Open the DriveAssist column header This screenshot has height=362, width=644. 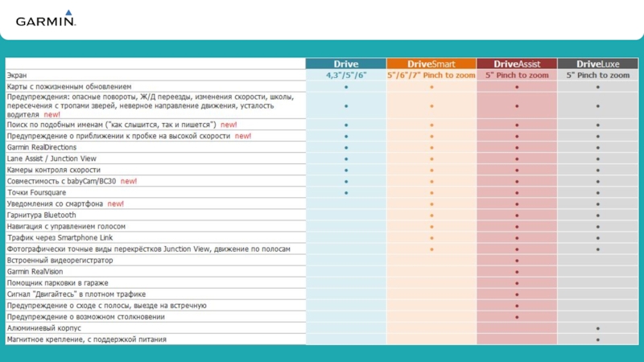point(516,64)
